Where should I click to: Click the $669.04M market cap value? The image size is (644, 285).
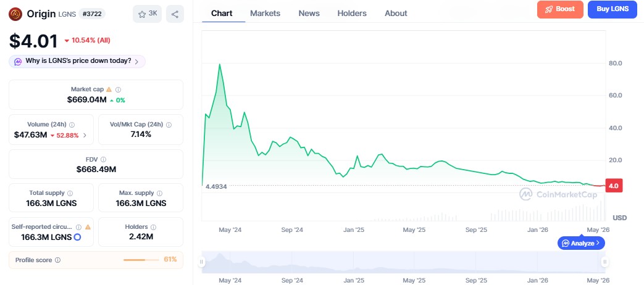(x=87, y=100)
